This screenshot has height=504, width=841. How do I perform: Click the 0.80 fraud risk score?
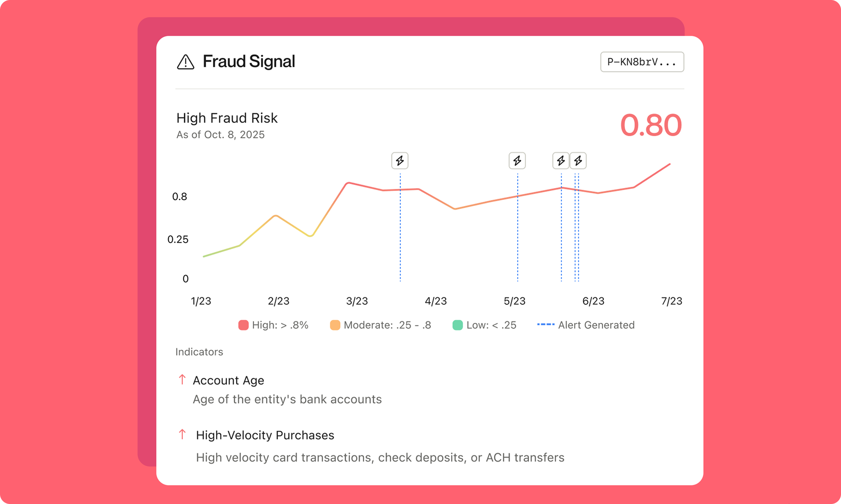coord(651,125)
